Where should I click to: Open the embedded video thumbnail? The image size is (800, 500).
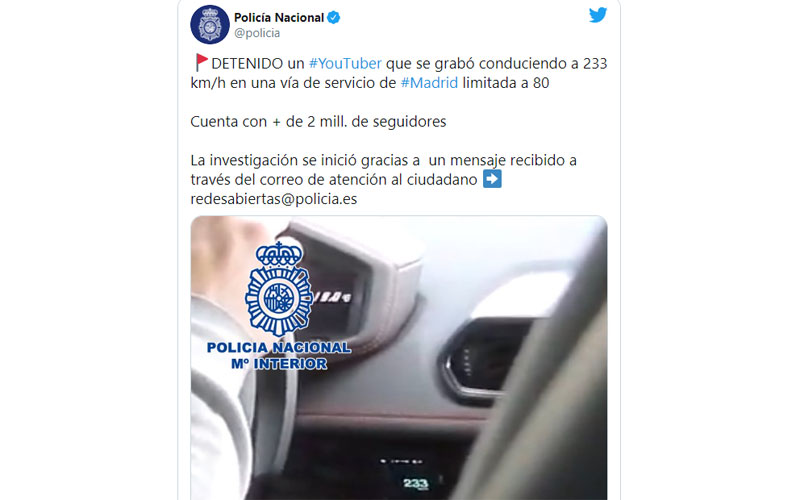(x=399, y=358)
